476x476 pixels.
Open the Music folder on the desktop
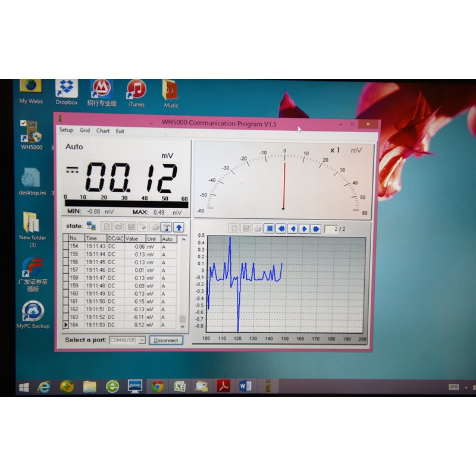[x=171, y=94]
